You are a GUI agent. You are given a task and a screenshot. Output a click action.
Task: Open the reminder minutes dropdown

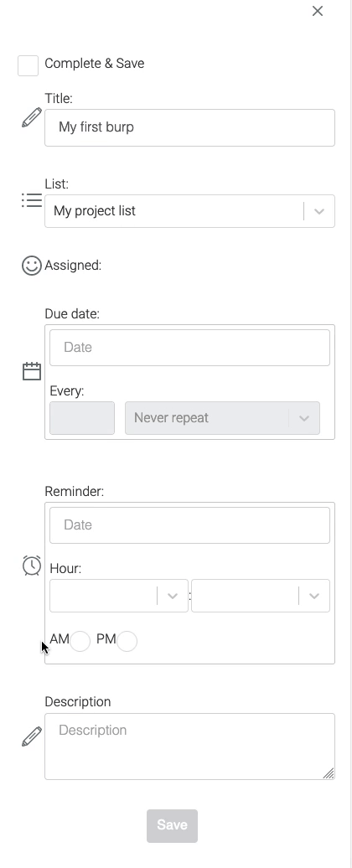pyautogui.click(x=261, y=596)
